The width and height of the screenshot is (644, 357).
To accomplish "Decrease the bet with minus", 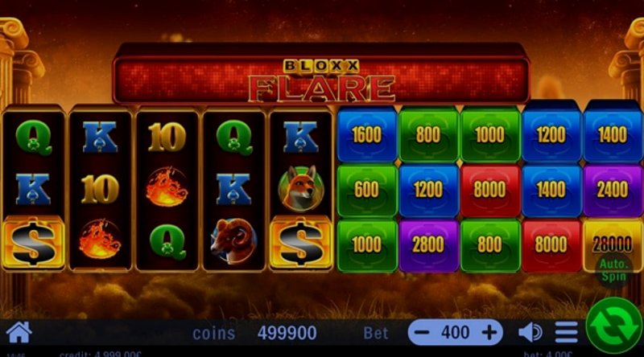I will [x=422, y=332].
